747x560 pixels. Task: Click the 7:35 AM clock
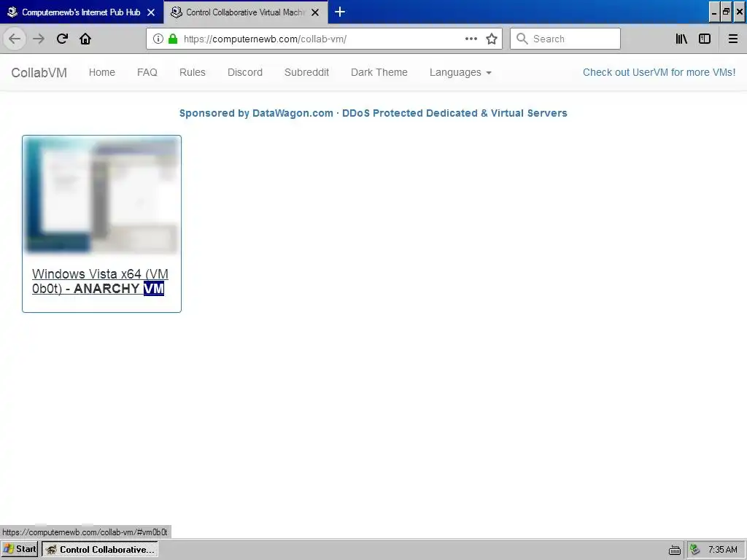(723, 550)
